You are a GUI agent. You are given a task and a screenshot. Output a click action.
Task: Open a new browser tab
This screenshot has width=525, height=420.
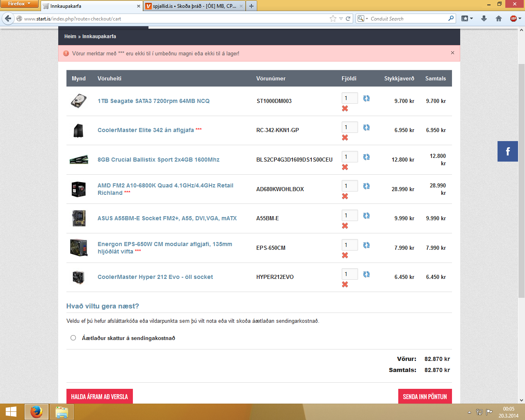point(251,6)
